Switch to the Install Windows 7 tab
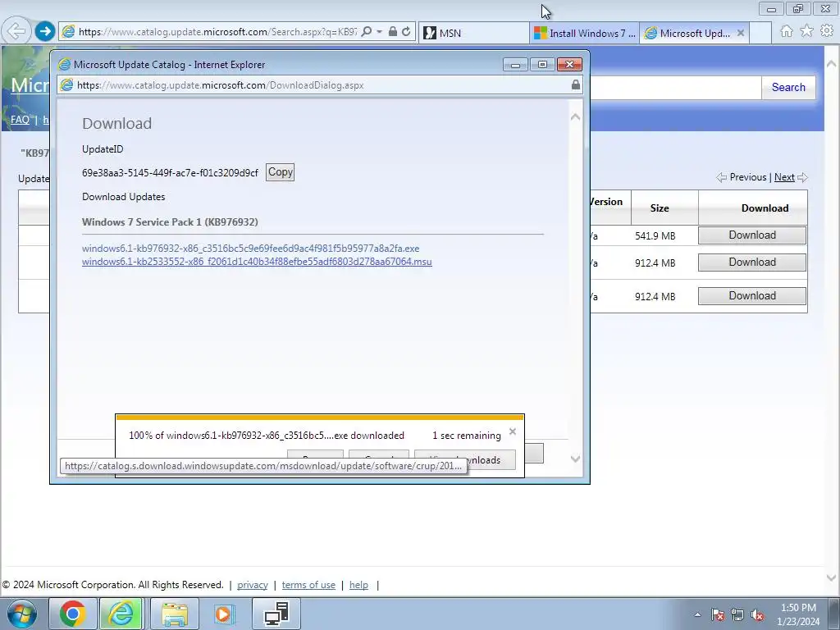This screenshot has width=840, height=630. click(584, 33)
